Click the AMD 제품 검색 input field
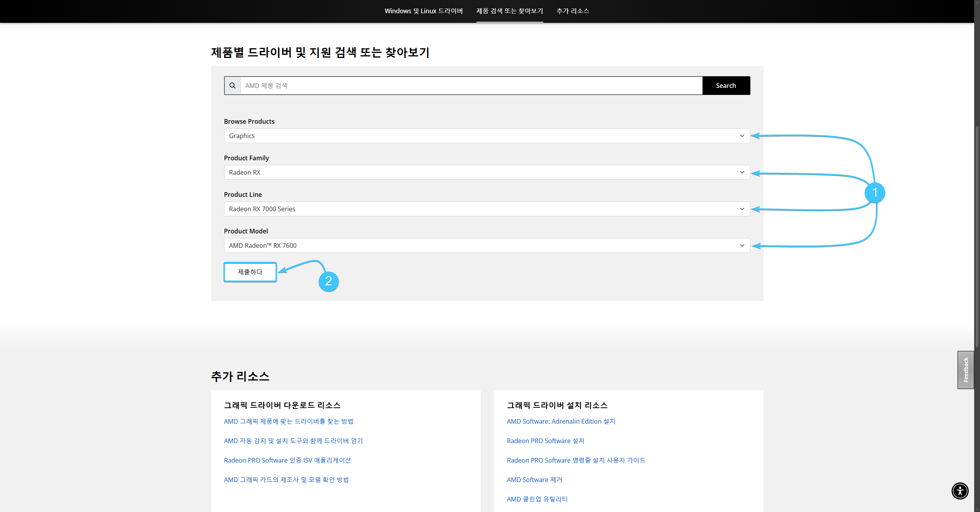This screenshot has width=980, height=512. click(471, 86)
